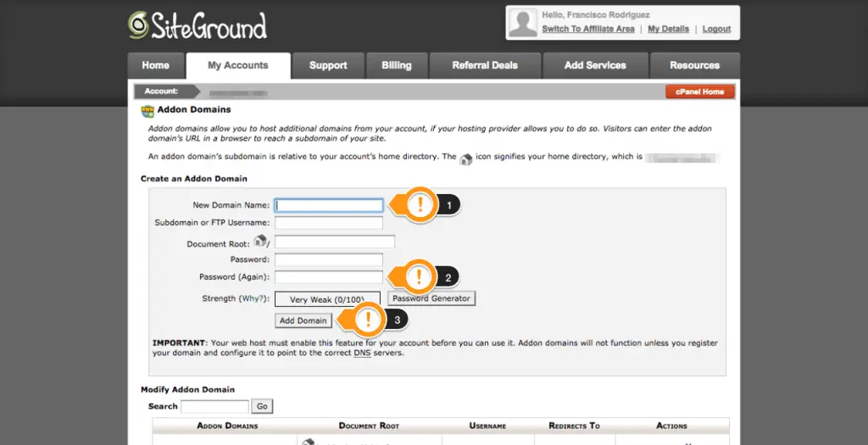Click the user avatar icon
This screenshot has height=445, width=868.
tap(522, 23)
